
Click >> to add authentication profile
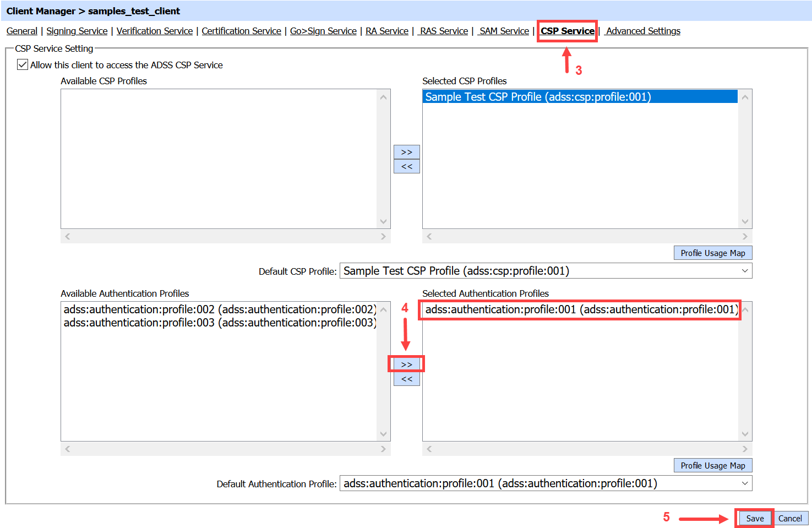click(406, 364)
